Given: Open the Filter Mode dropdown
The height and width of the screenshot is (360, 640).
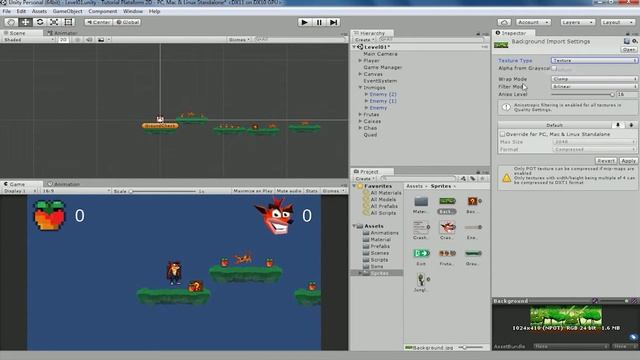Looking at the screenshot, I should coord(594,87).
